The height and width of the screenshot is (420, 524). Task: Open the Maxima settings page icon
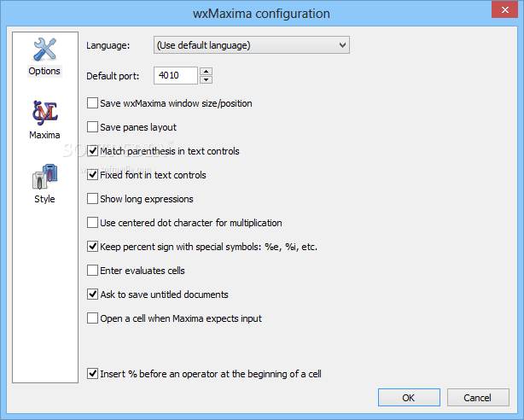44,113
